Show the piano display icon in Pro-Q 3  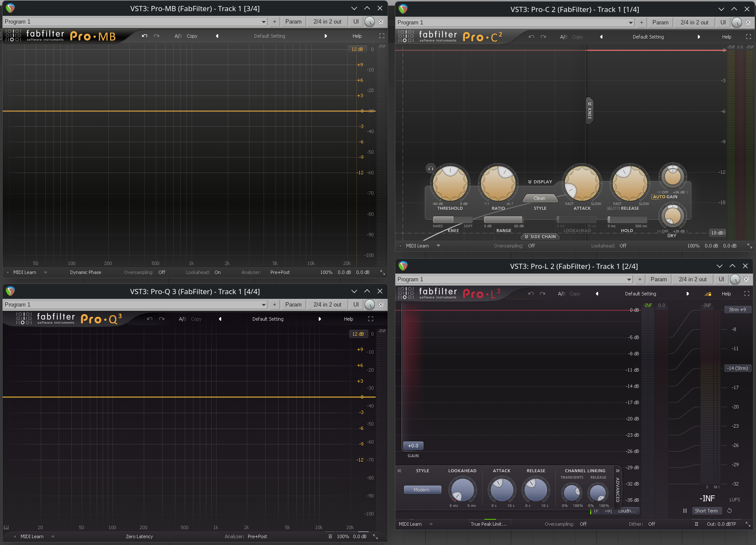[6, 527]
